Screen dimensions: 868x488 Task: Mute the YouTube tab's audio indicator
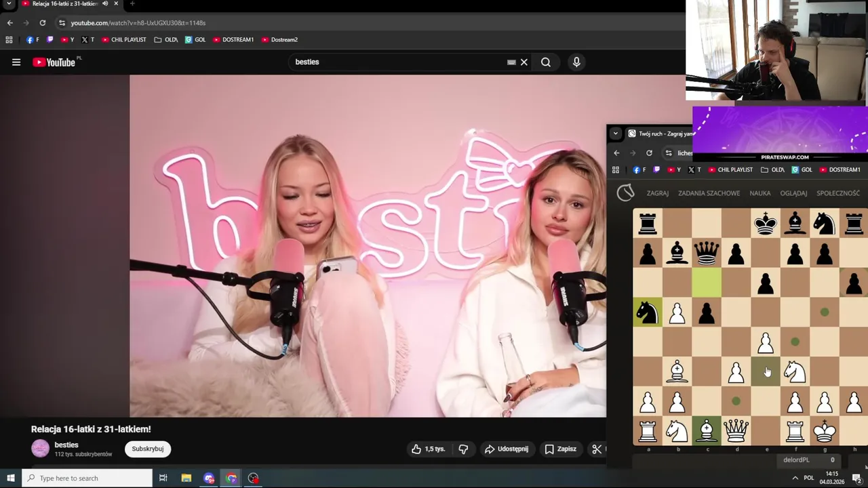point(105,4)
